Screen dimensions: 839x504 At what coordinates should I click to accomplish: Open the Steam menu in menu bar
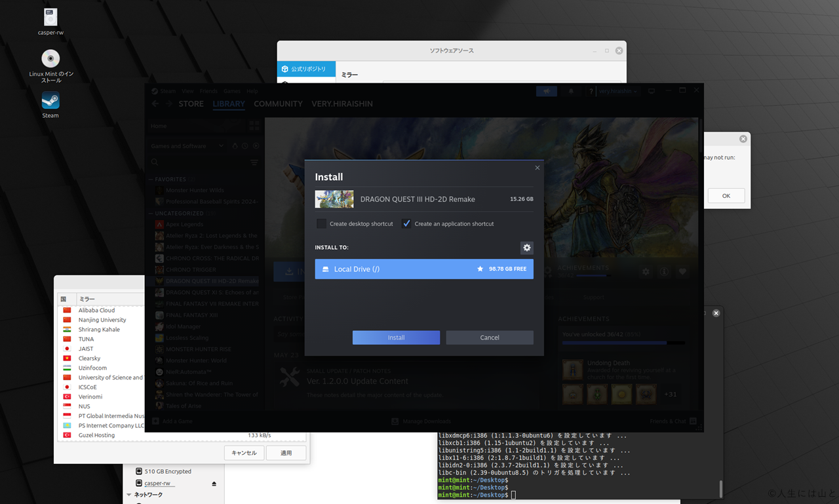coord(168,91)
